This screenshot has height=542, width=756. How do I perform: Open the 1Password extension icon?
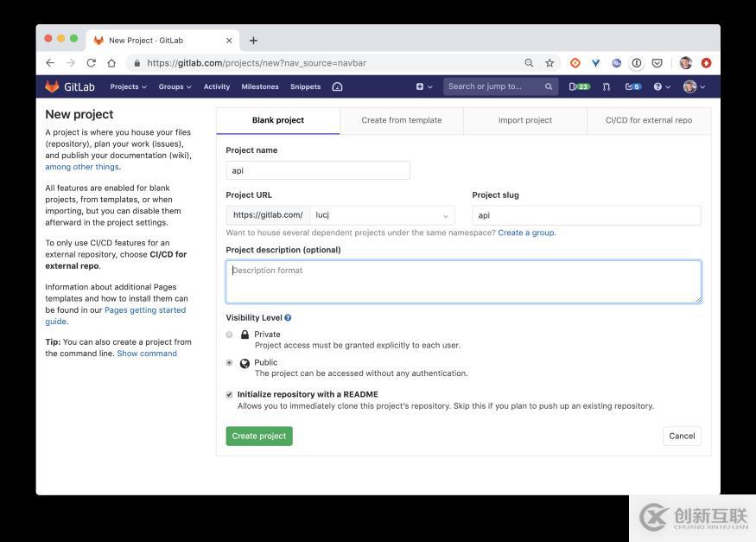coord(637,63)
